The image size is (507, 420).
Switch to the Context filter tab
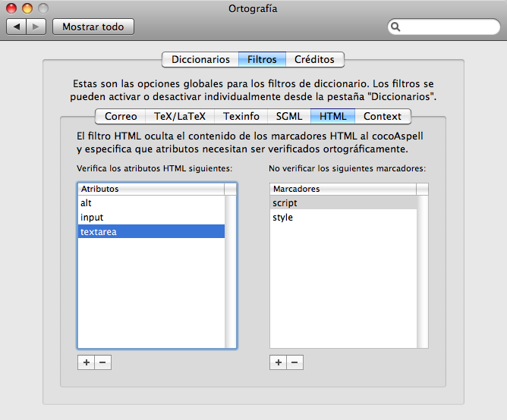383,116
